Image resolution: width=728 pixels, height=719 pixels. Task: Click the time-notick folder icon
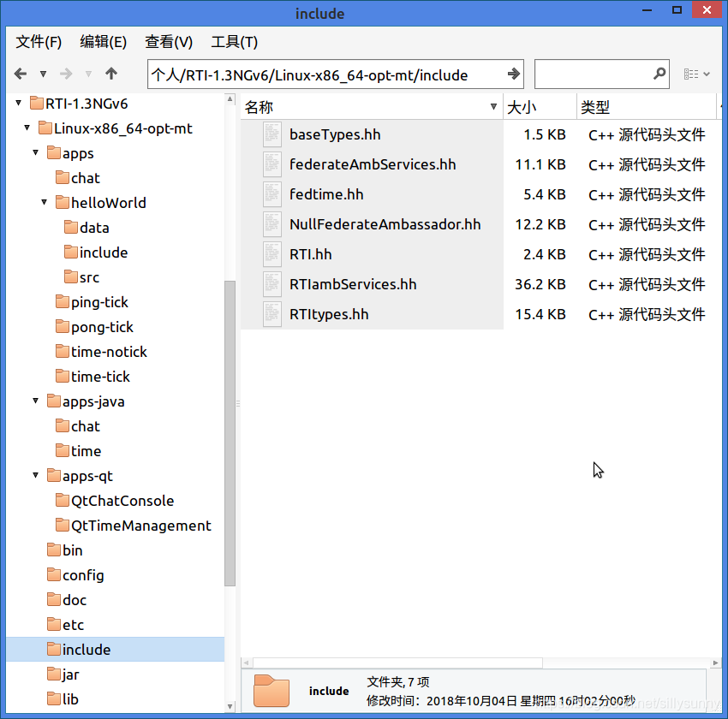[63, 351]
